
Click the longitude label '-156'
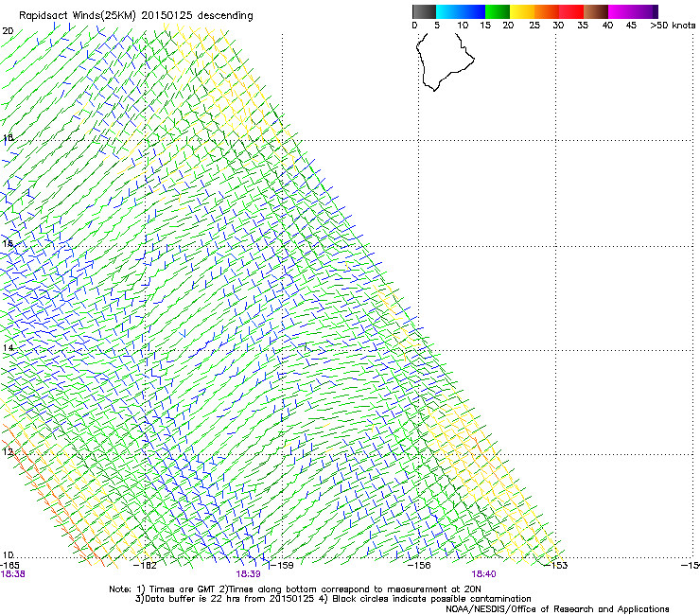(419, 566)
